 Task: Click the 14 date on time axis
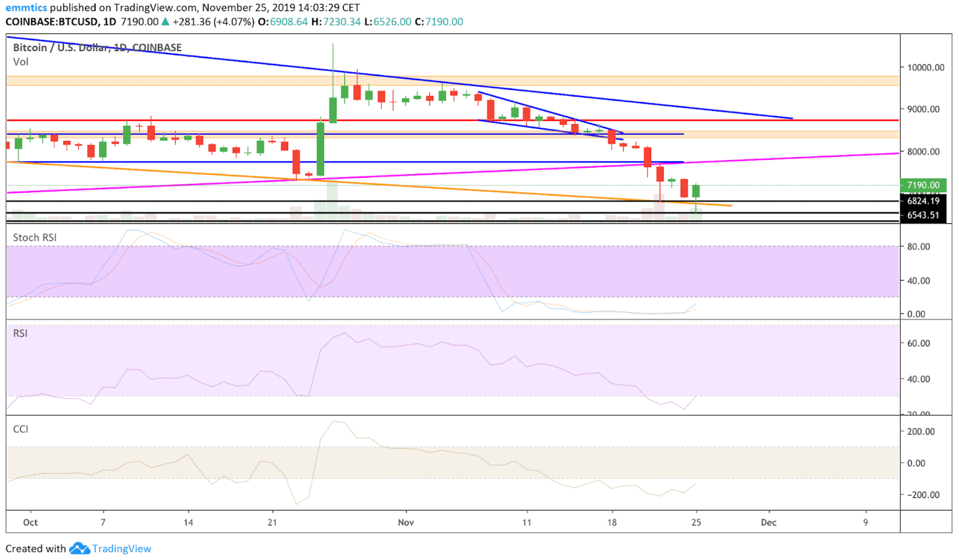[x=188, y=522]
